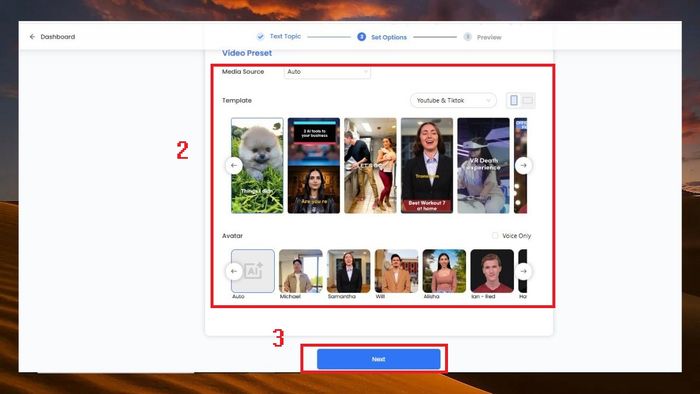Screen dimensions: 700x394
Task: Click the blue Next button
Action: (x=379, y=359)
